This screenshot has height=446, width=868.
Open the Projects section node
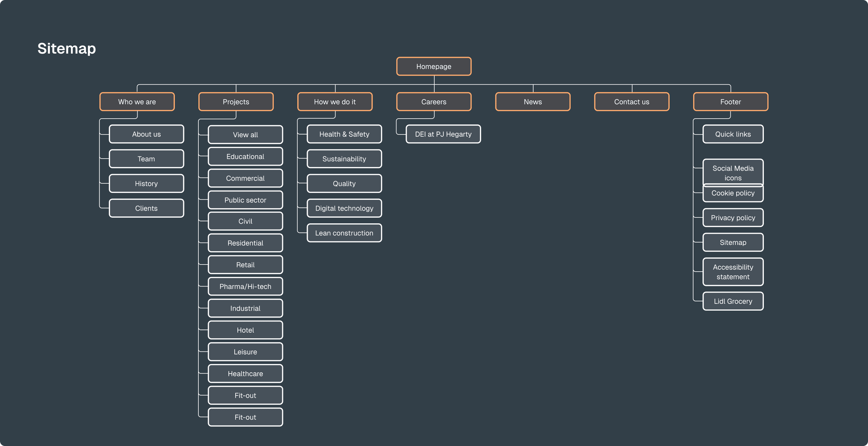point(236,102)
